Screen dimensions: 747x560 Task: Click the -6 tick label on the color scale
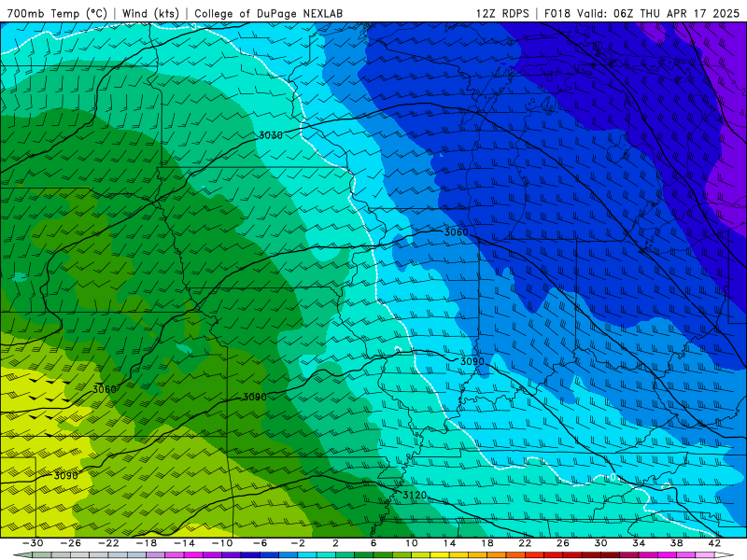[260, 543]
